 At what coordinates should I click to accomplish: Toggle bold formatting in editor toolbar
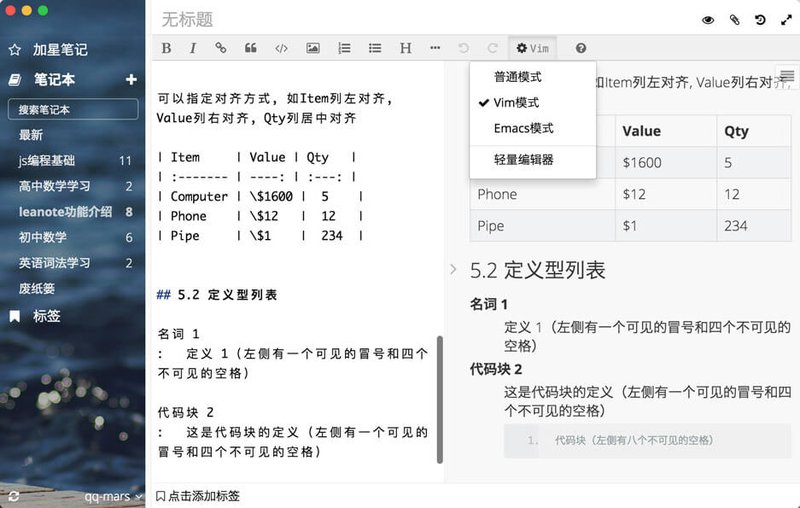click(x=166, y=48)
